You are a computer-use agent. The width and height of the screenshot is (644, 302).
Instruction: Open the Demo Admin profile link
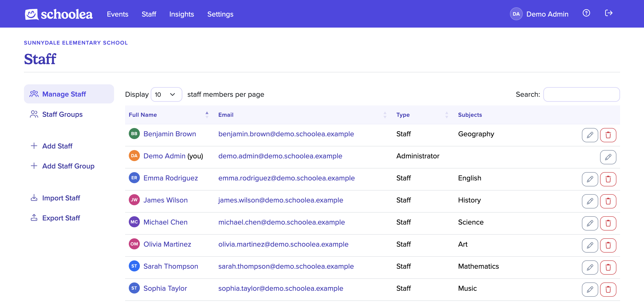pyautogui.click(x=164, y=156)
